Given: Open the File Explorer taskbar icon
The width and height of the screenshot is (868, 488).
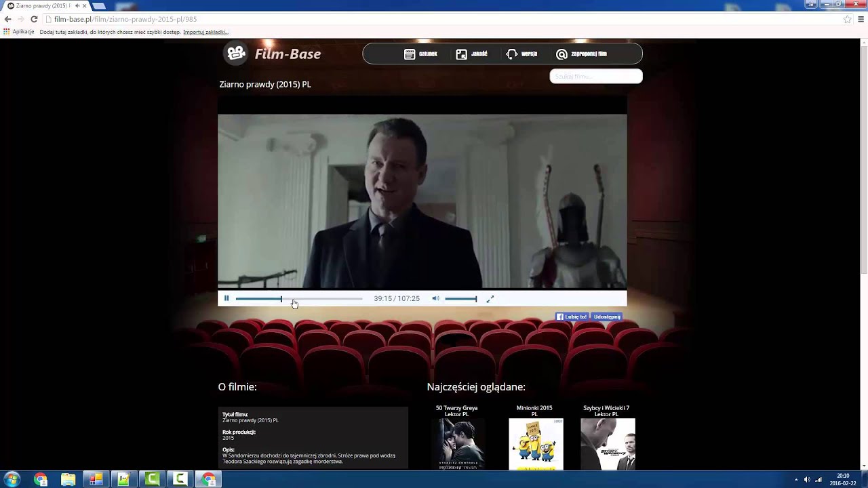Looking at the screenshot, I should pos(68,480).
